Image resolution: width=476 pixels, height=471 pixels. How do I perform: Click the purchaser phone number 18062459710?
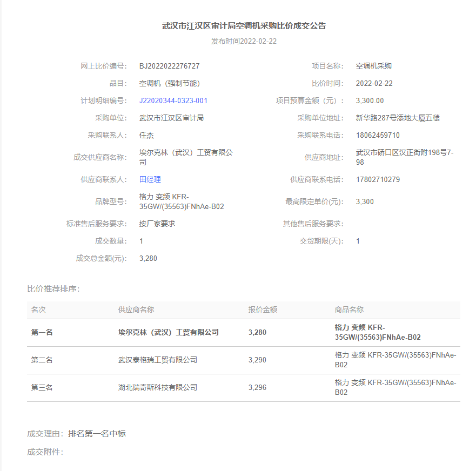click(378, 135)
